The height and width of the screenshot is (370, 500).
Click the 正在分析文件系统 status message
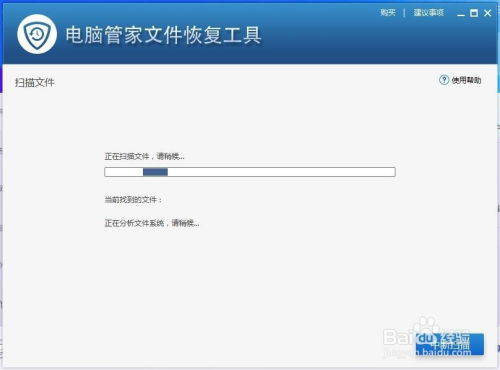pos(152,223)
